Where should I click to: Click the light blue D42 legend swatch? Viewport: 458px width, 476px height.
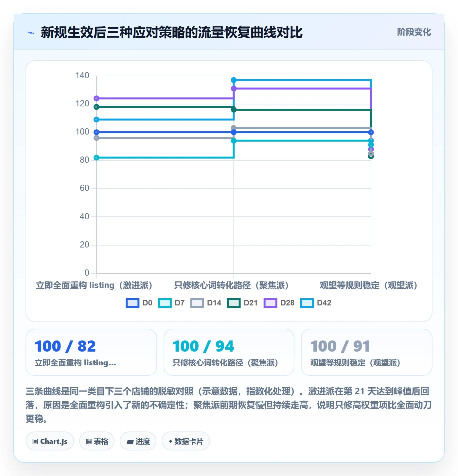[x=307, y=303]
